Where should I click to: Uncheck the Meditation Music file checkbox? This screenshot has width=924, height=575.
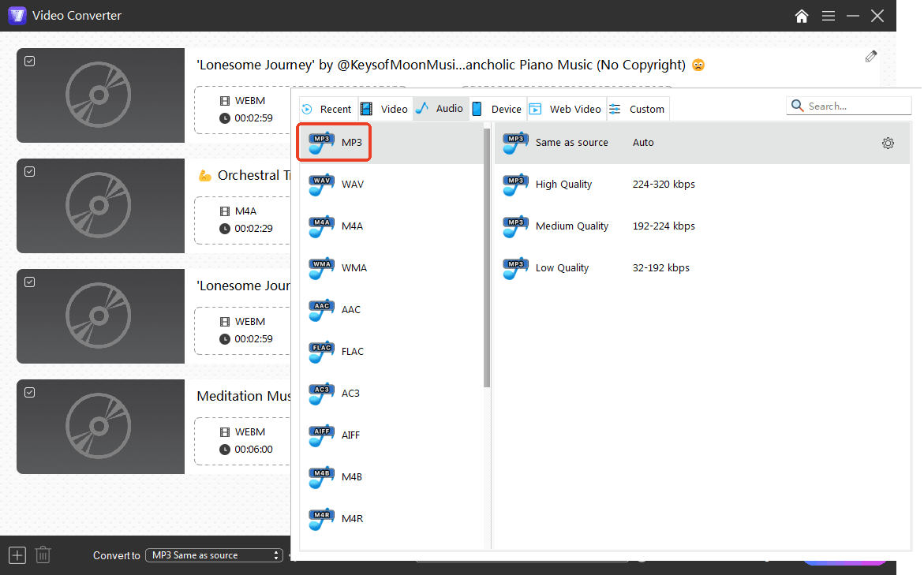tap(29, 392)
